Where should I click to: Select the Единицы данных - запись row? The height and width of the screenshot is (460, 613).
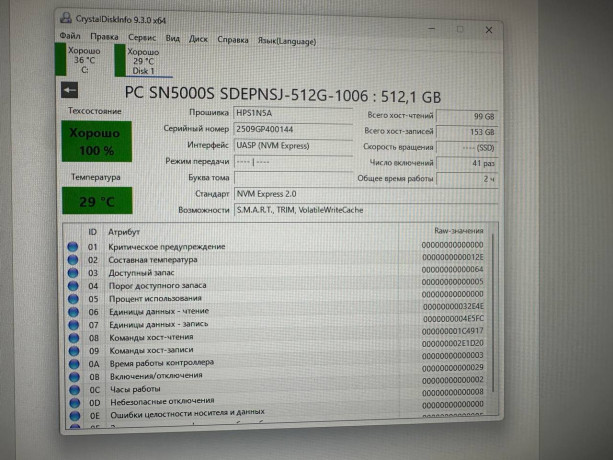tap(276, 322)
